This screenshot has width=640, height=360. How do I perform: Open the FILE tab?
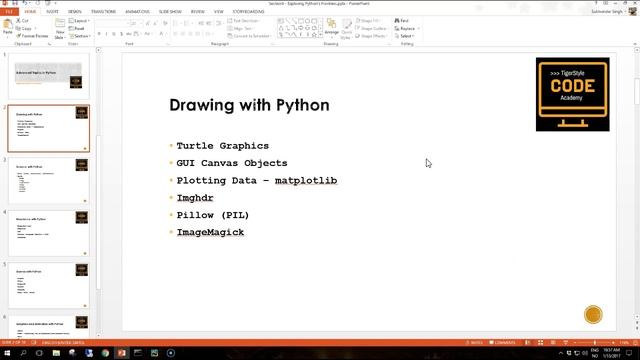[x=9, y=11]
